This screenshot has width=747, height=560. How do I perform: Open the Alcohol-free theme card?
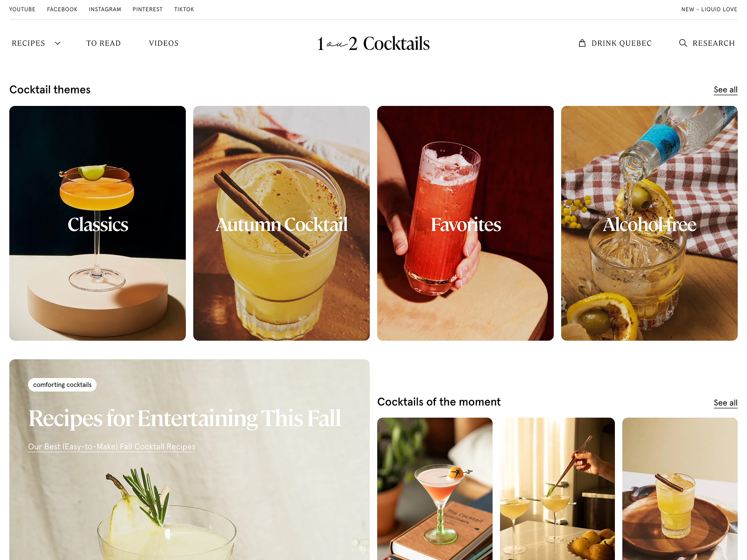click(649, 223)
